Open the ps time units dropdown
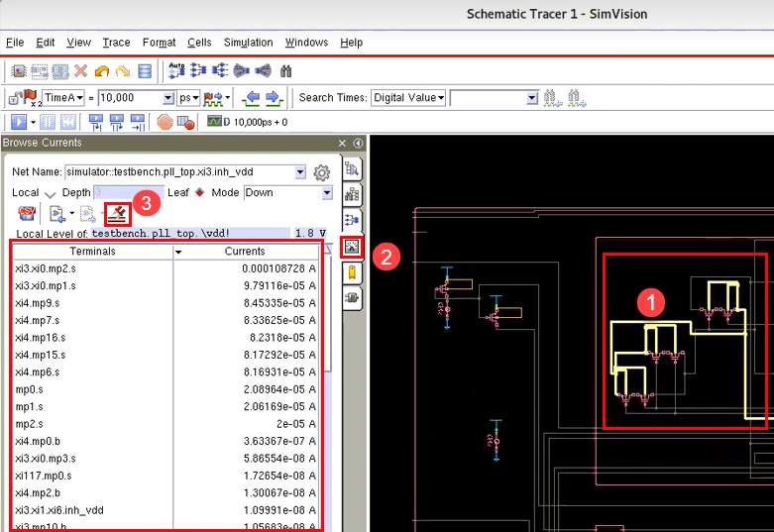Image resolution: width=774 pixels, height=532 pixels. coord(188,97)
